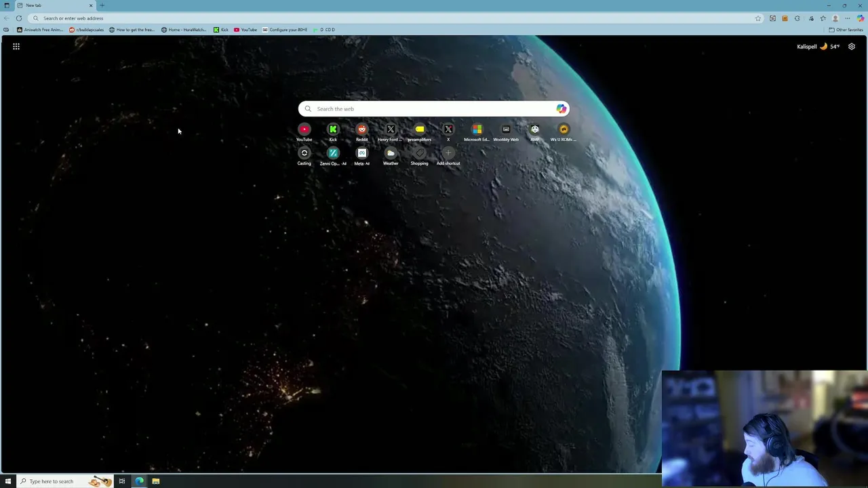Open the D CD D bookmark

tap(324, 30)
